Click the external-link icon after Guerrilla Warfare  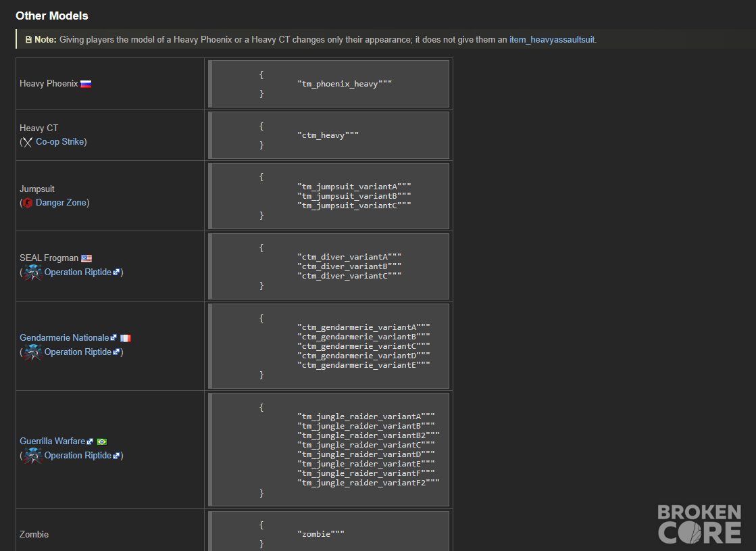pyautogui.click(x=90, y=441)
